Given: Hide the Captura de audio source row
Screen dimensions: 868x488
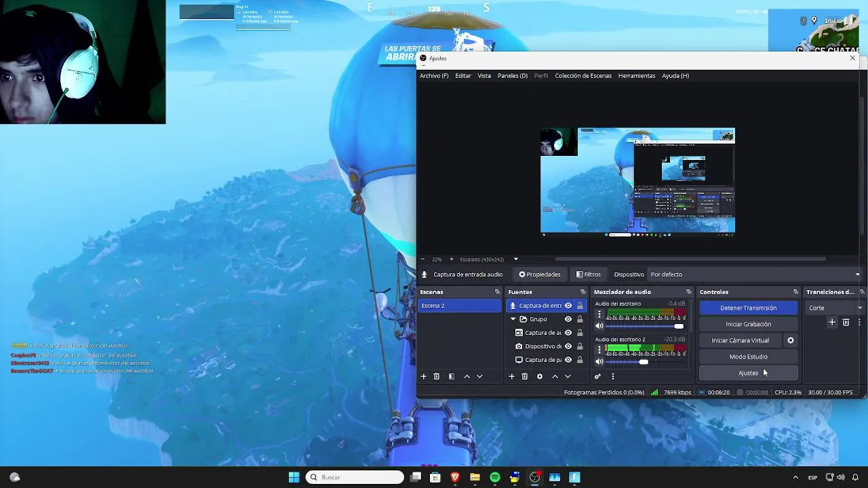Looking at the screenshot, I should (x=568, y=333).
